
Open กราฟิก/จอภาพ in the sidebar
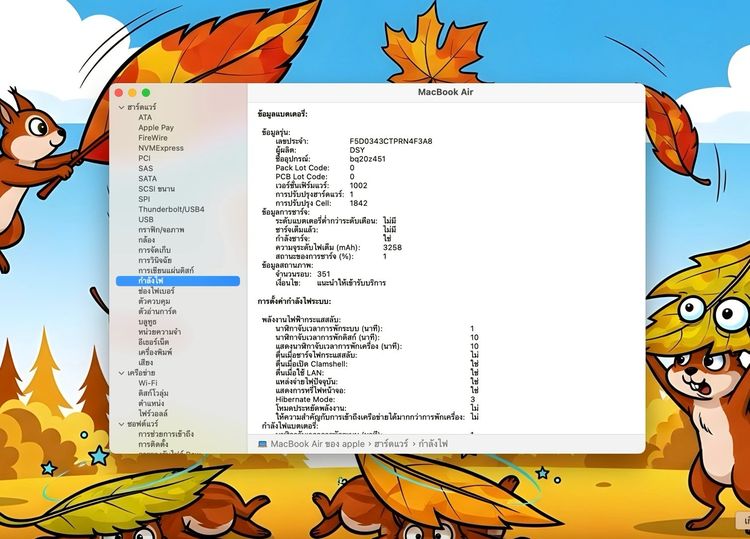(161, 230)
